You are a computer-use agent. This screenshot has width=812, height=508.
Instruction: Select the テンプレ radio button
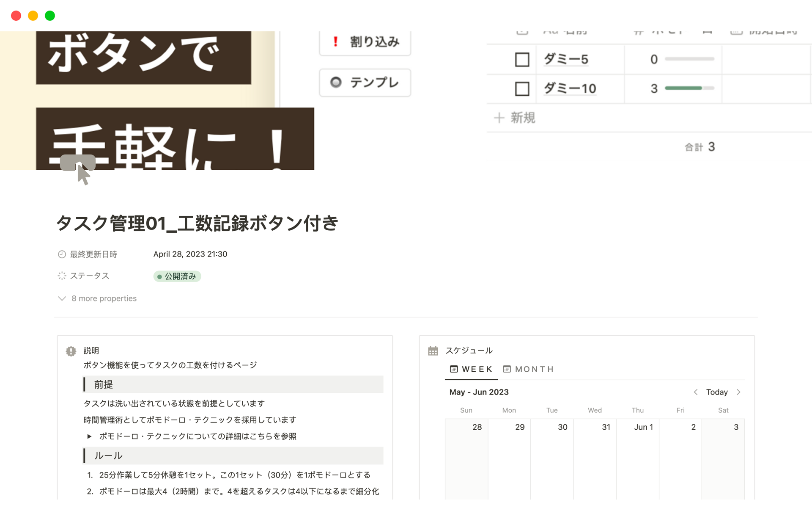(336, 82)
